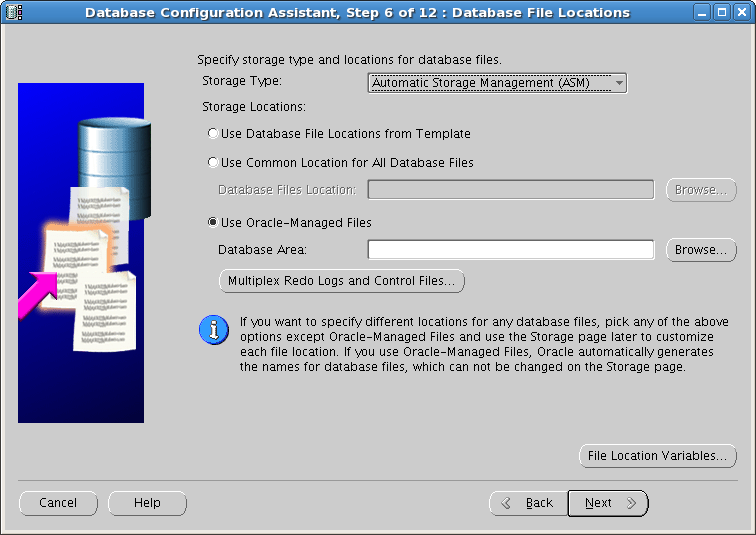
Task: Click the Storage Locations label
Action: click(254, 107)
